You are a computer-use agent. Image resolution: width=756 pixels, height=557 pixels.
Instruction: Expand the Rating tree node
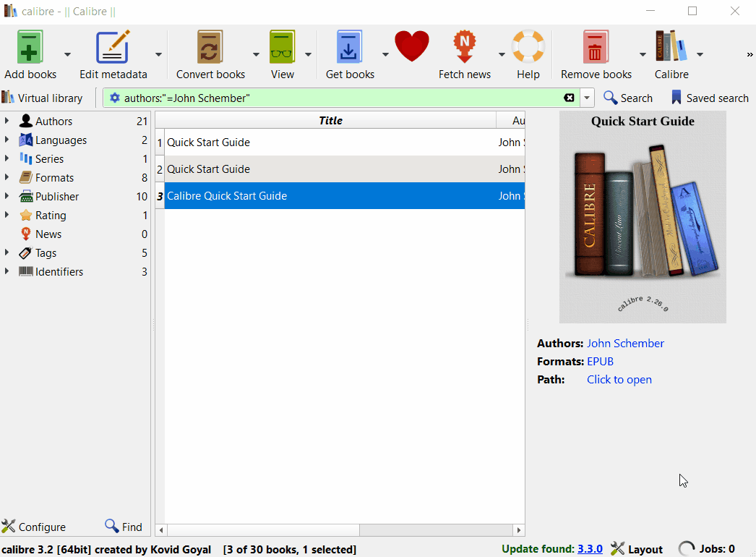click(7, 215)
